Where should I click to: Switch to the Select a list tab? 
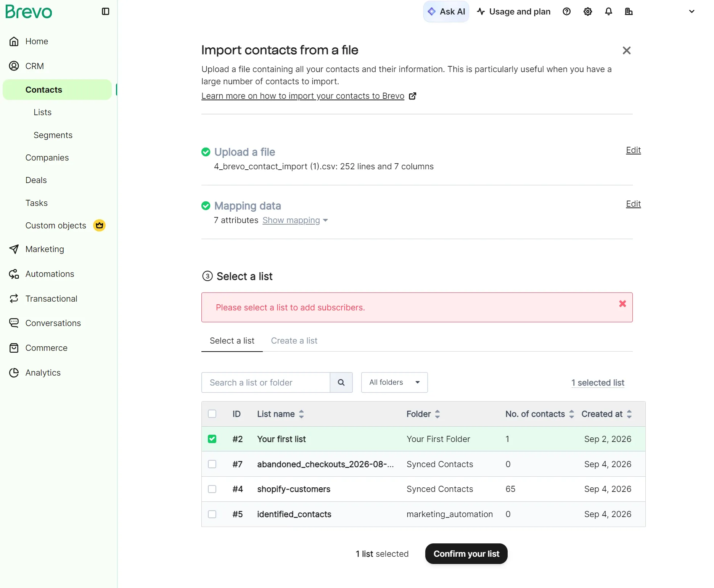[x=232, y=341]
